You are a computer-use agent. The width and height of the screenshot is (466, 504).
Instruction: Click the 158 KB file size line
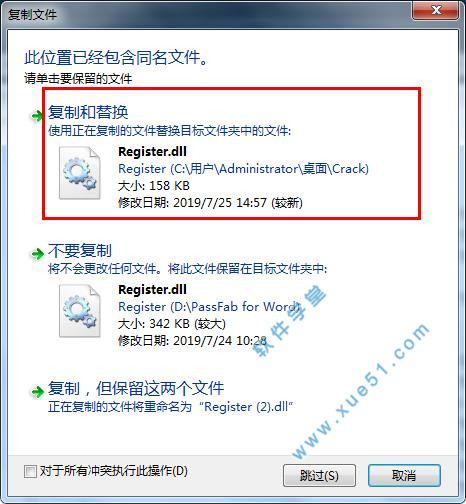pos(154,186)
